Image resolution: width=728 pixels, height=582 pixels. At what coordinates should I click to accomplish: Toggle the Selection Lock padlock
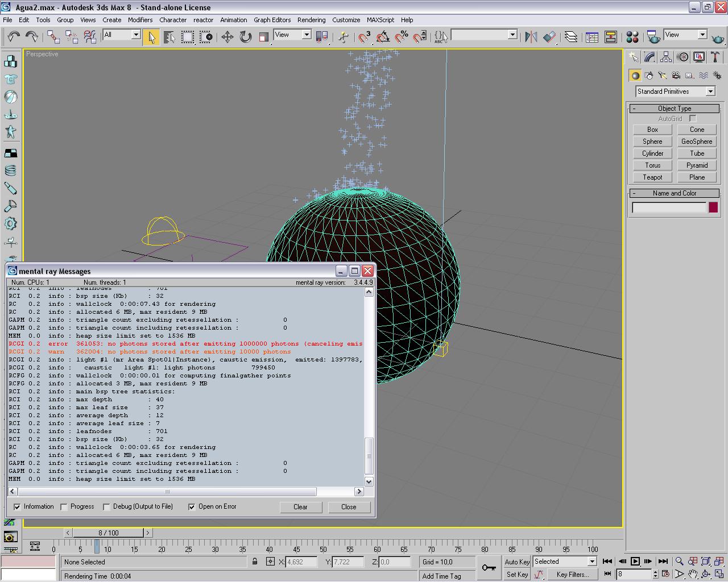point(255,562)
